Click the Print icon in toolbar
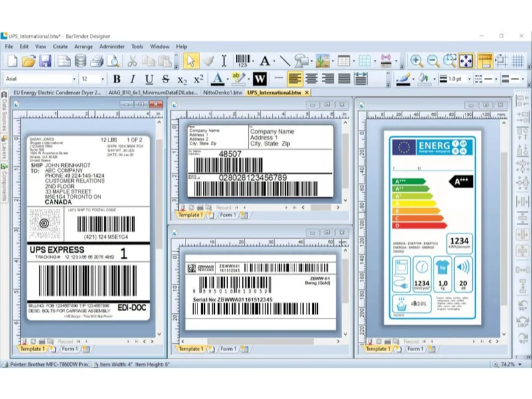The height and width of the screenshot is (399, 532). point(96,61)
